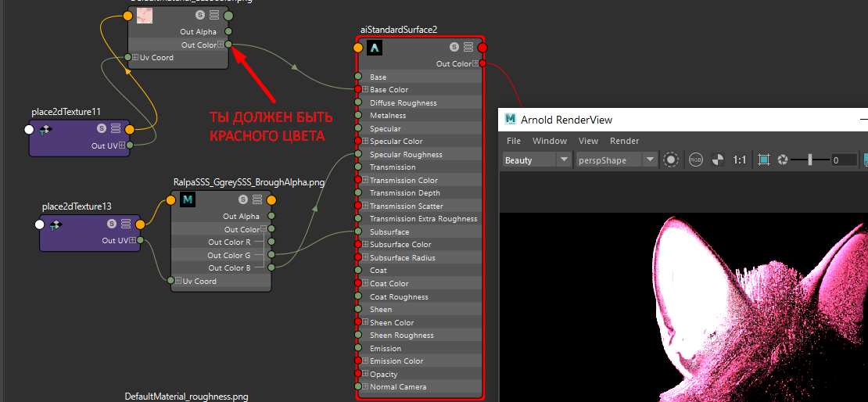Select RalpaSSS_GgreySSS_BroughAlpha.png node title
Screen dimensions: 868x402
click(249, 181)
